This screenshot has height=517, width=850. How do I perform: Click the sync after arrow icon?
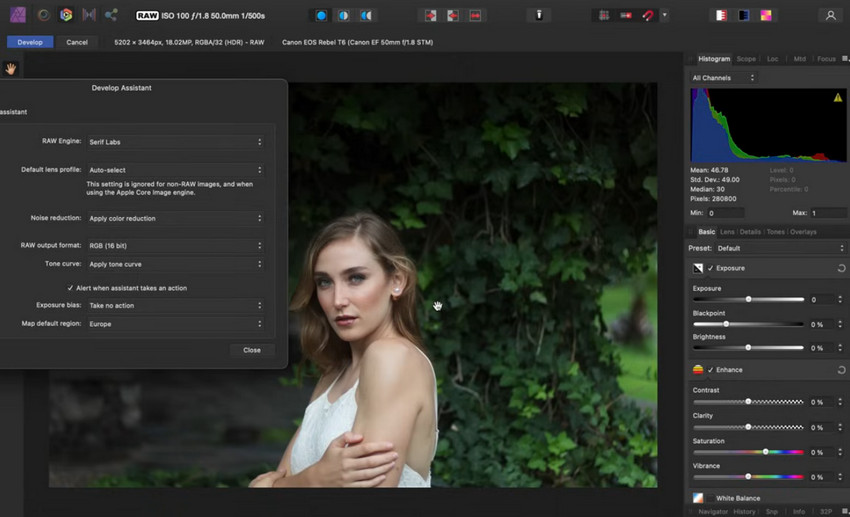tap(453, 16)
